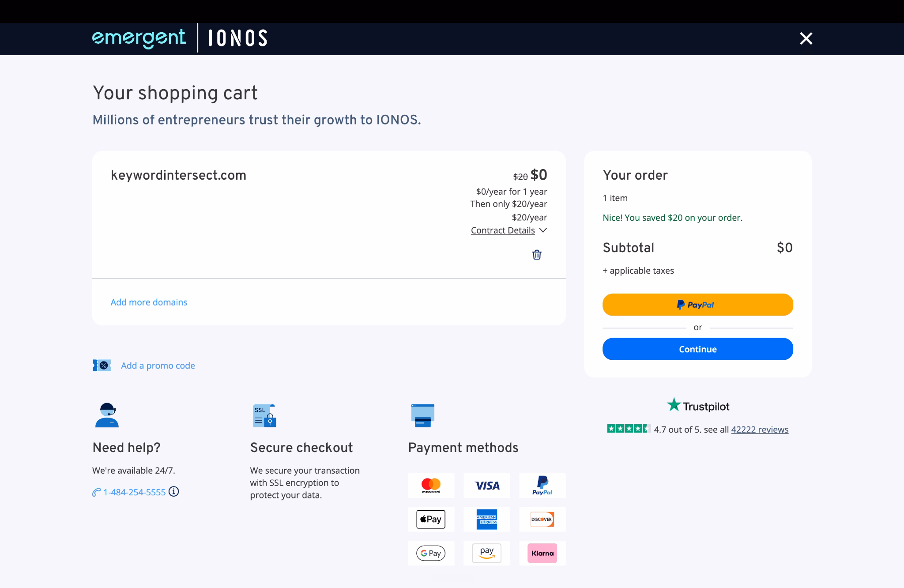Click the struck-through $20 price
Viewport: 904px width, 588px height.
tap(520, 177)
